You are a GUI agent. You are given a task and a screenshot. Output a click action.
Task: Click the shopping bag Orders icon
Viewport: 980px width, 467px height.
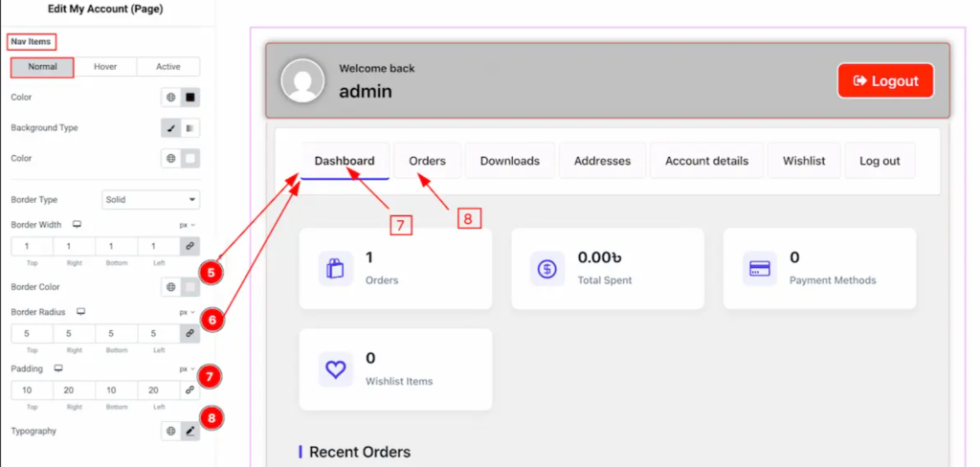point(336,269)
